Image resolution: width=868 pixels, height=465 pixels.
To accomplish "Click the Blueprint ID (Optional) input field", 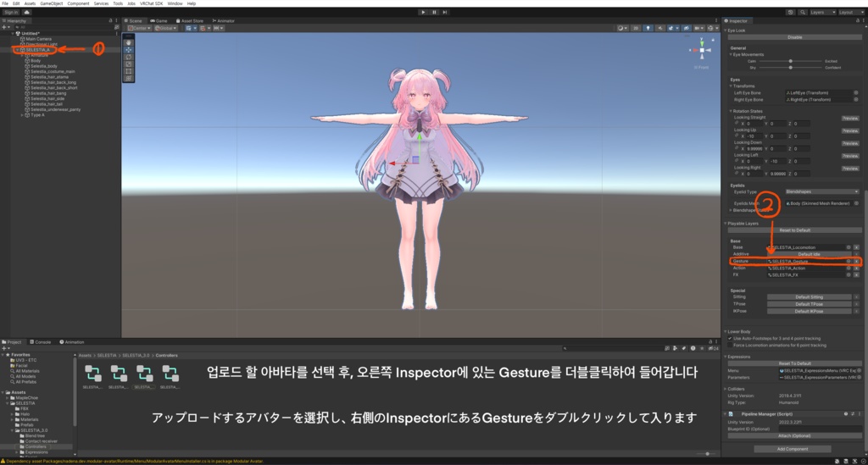I will pos(821,429).
